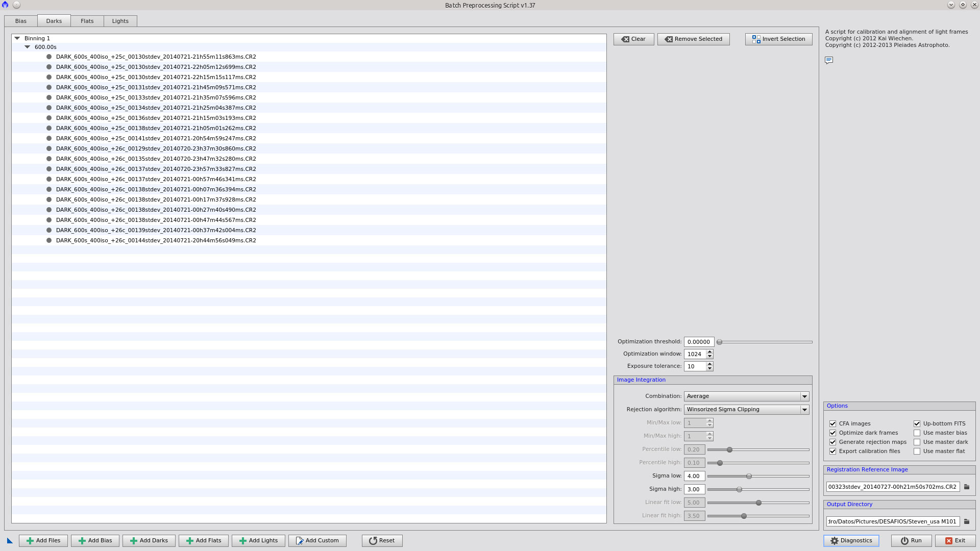This screenshot has height=551, width=980.
Task: Click the Optimization threshold input field
Action: (698, 342)
